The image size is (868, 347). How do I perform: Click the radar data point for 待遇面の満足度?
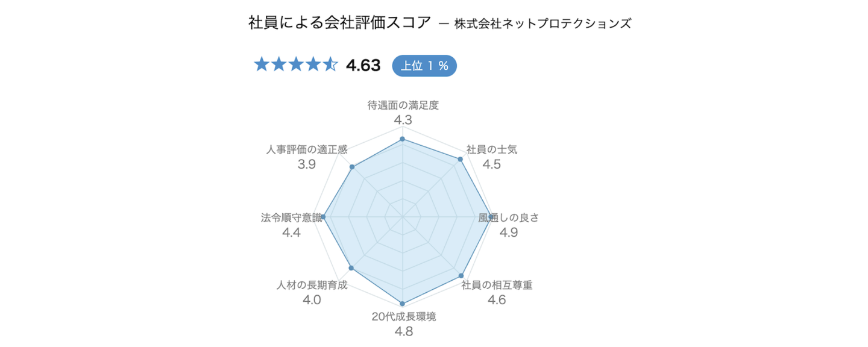click(403, 140)
